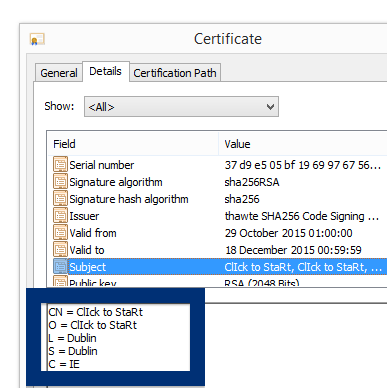Click the Serial number field icon
The width and height of the screenshot is (387, 388).
60,164
